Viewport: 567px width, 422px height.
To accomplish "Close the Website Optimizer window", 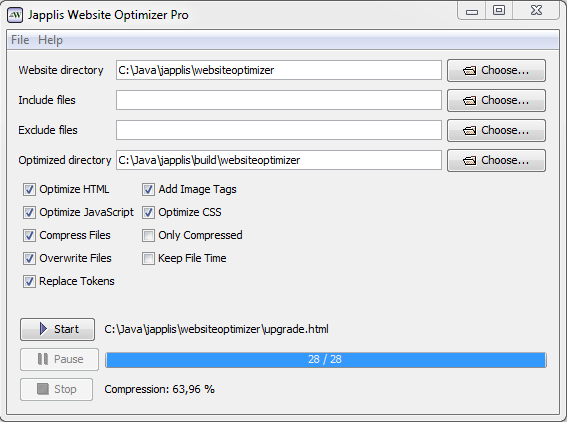I will [536, 10].
